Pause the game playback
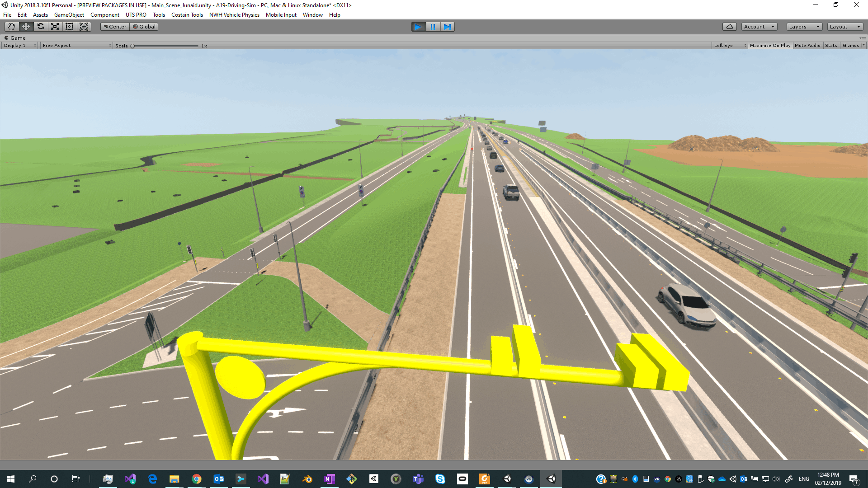The width and height of the screenshot is (868, 488). click(433, 27)
